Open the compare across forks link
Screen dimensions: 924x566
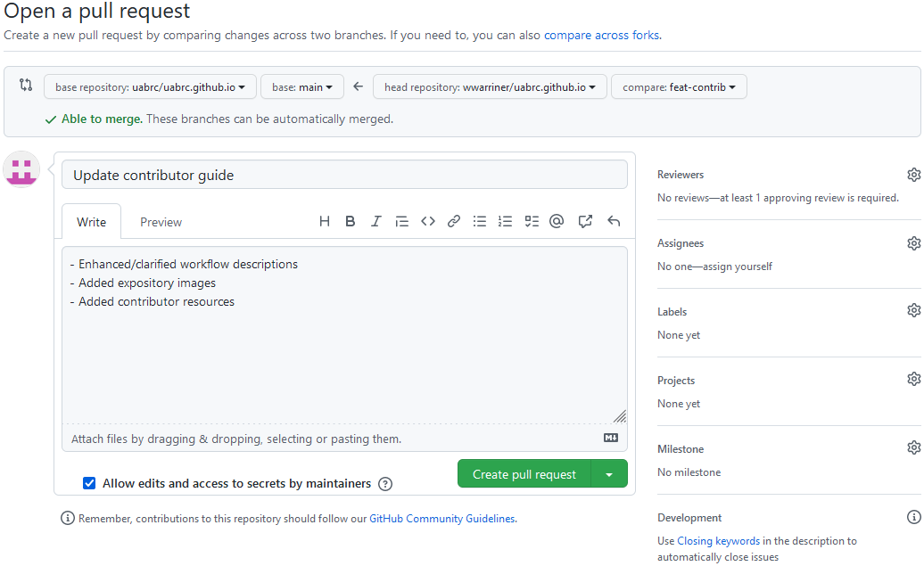601,36
